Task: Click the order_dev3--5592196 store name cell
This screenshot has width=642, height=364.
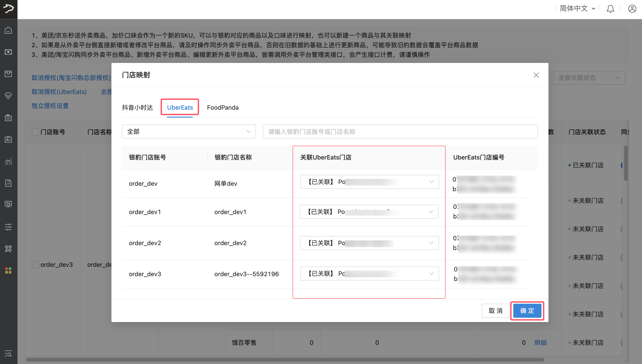Action: pos(246,274)
